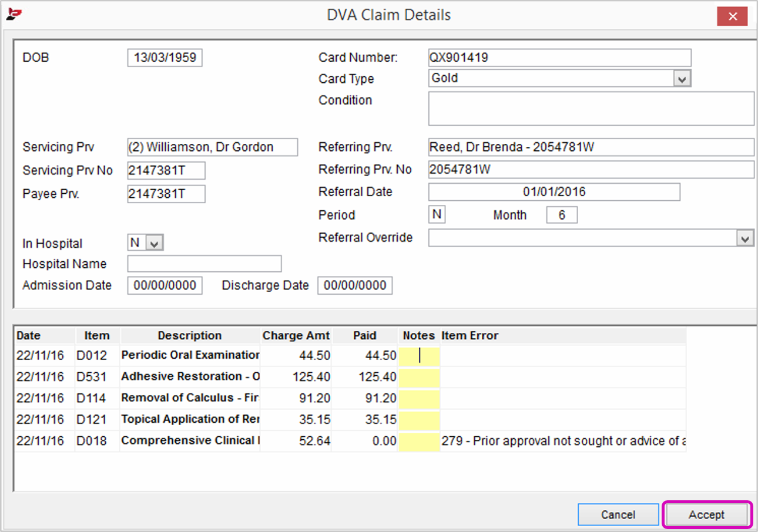Click the paid amount 0.00 for D018
This screenshot has height=532, width=758.
point(385,440)
